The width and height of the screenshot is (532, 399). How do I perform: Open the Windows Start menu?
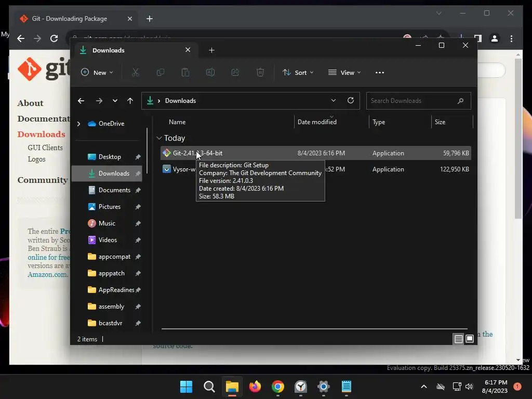(x=187, y=387)
